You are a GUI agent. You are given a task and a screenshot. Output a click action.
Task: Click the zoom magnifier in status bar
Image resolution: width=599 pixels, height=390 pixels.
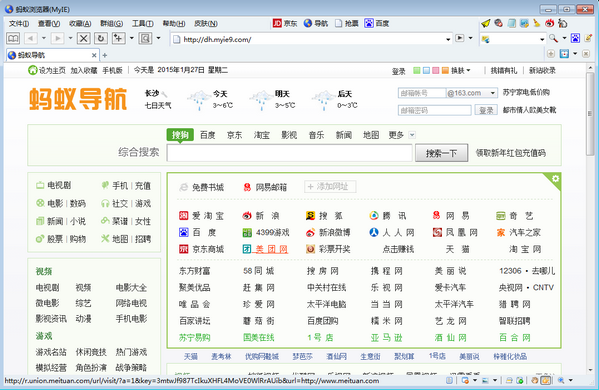click(561, 380)
